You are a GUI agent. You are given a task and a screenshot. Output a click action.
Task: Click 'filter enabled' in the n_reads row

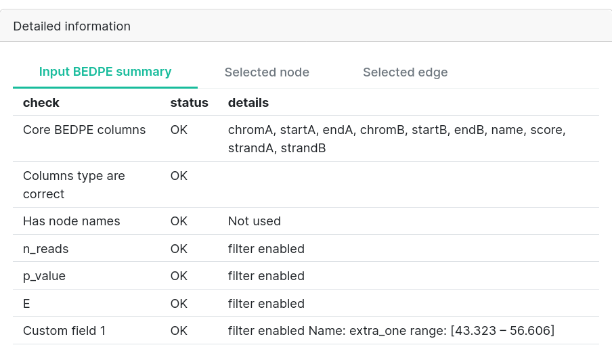coord(266,248)
